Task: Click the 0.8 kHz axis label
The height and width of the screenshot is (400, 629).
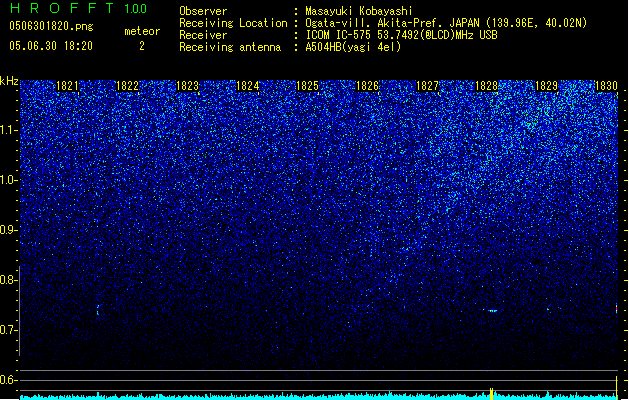Action: coord(9,280)
